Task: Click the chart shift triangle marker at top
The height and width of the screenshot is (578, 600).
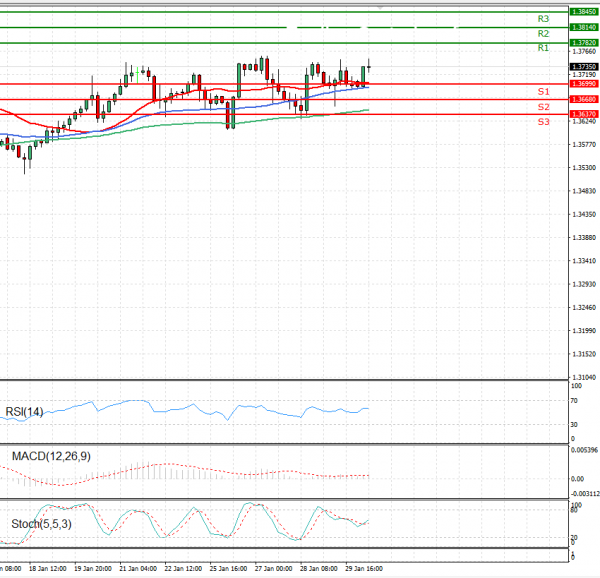Action: coord(379,7)
